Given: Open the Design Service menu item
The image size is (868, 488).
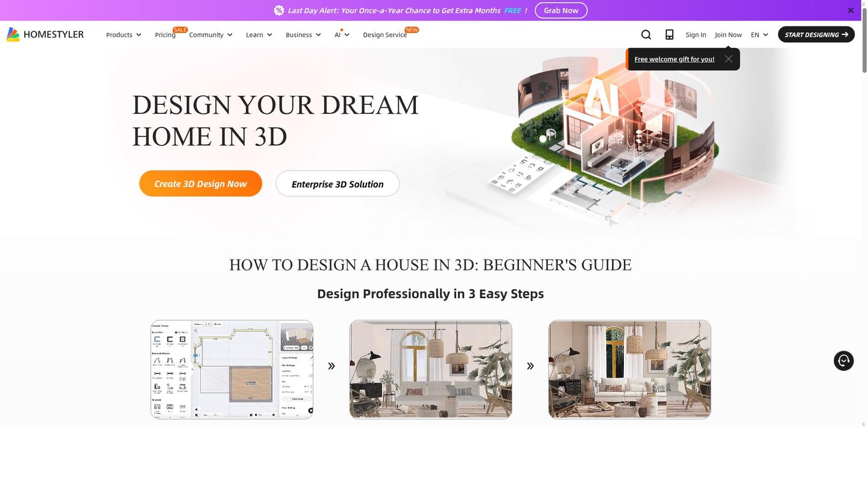Looking at the screenshot, I should click(385, 34).
